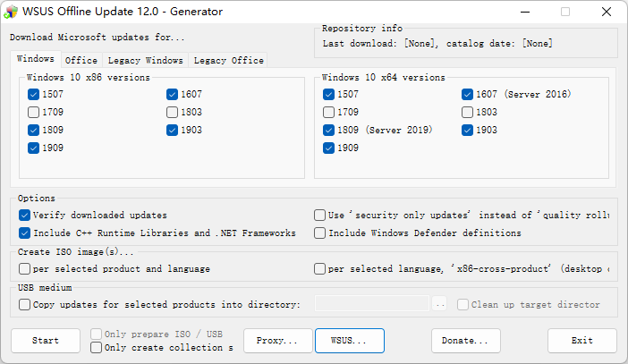Tick Only create collection script checkbox
The height and width of the screenshot is (364, 628).
96,348
